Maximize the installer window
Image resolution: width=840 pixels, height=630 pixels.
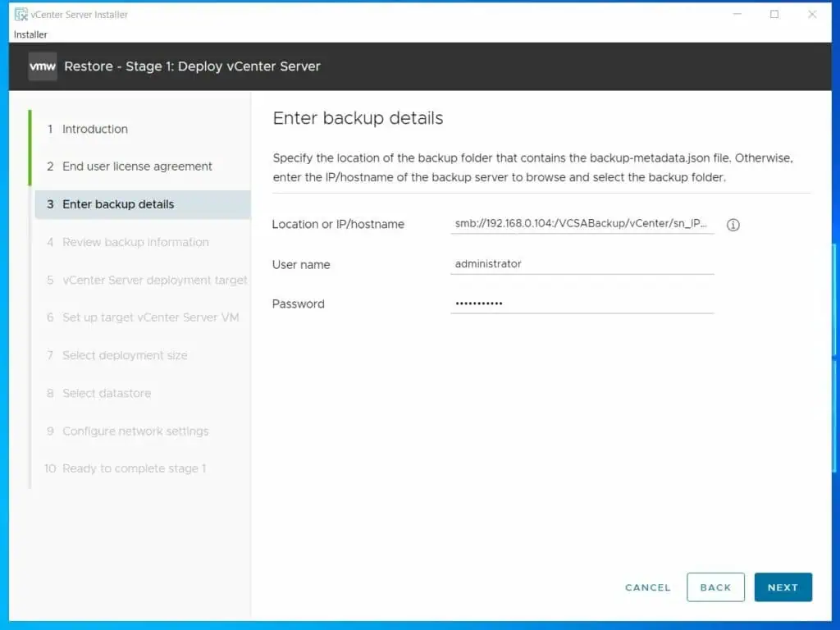[x=774, y=15]
